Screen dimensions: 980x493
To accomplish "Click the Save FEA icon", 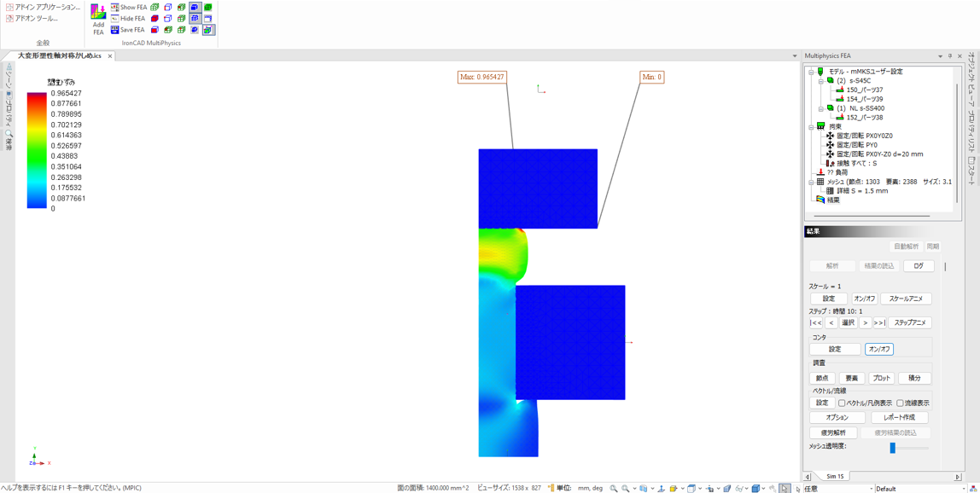I will 115,29.
